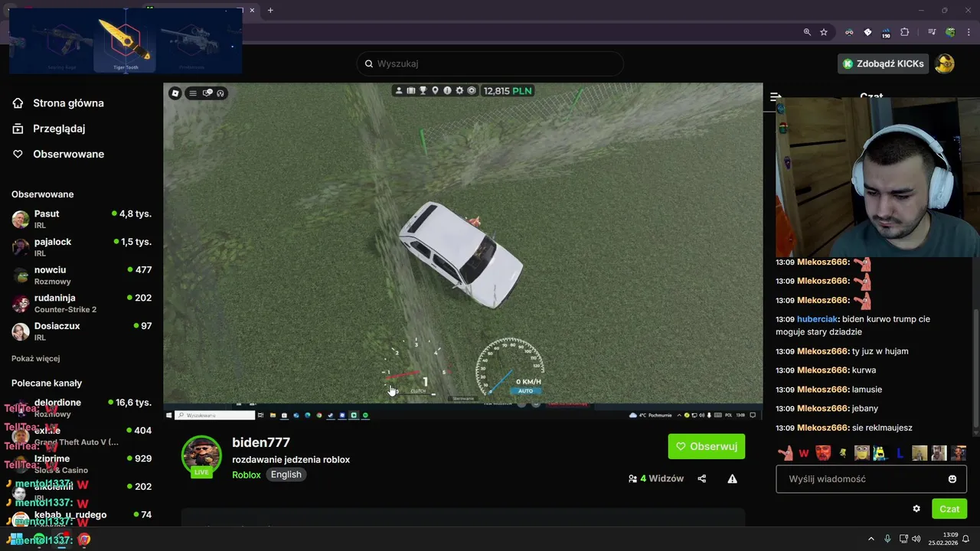
Task: Open the tag-shaped extension icon
Action: [x=867, y=32]
